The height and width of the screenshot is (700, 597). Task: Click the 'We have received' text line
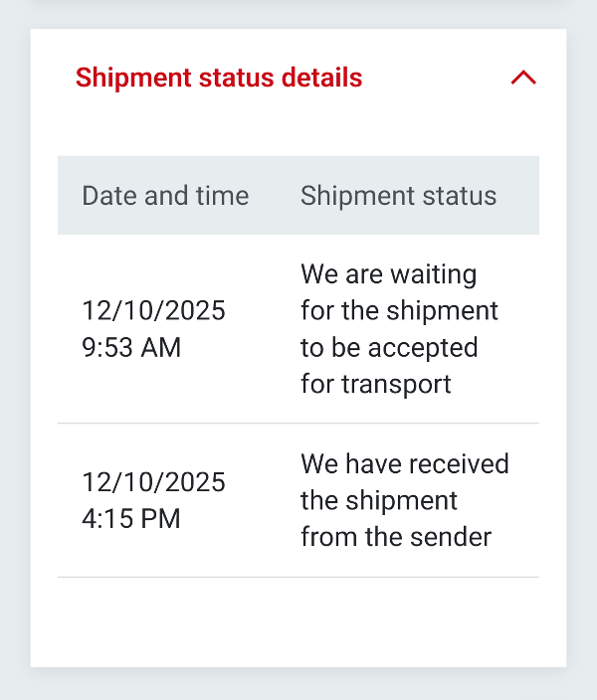404,463
